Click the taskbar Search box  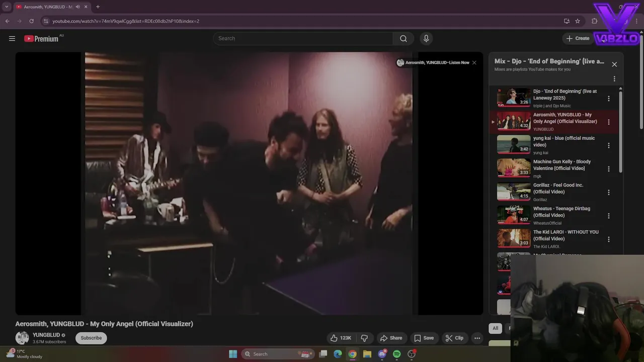[x=278, y=354]
